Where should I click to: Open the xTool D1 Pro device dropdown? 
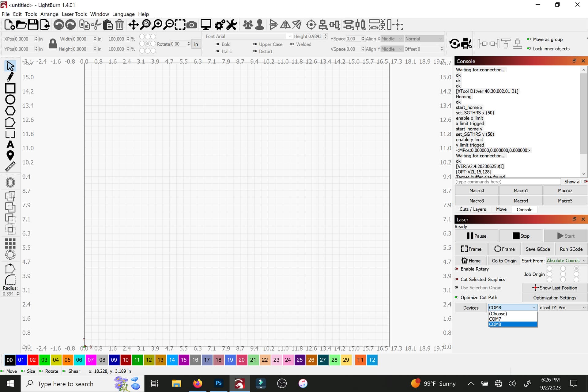pos(563,307)
